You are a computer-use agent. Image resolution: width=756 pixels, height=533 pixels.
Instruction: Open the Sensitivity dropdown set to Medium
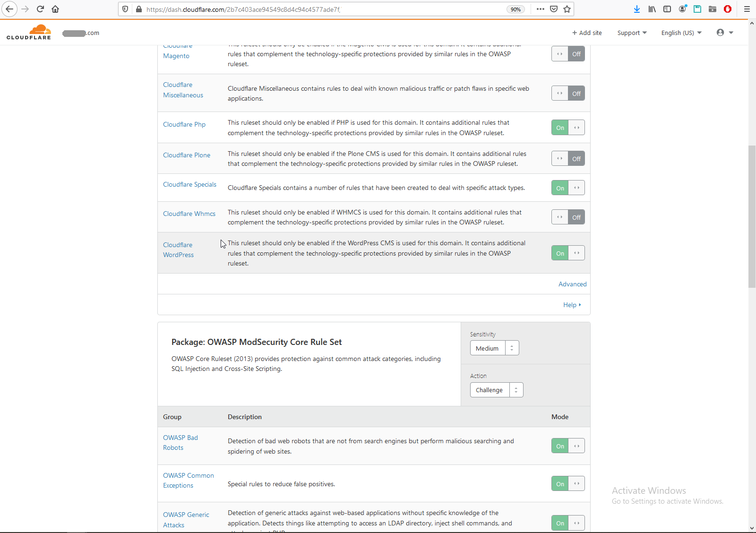(495, 348)
